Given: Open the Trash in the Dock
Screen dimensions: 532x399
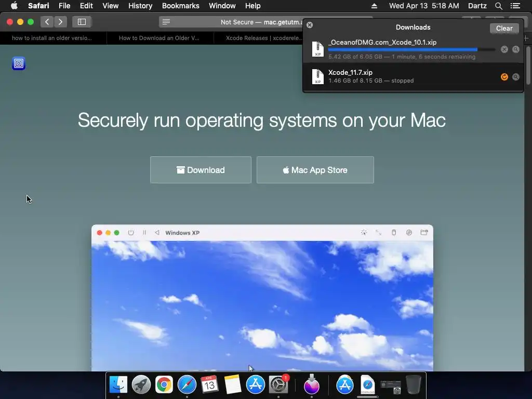Looking at the screenshot, I should [x=413, y=385].
